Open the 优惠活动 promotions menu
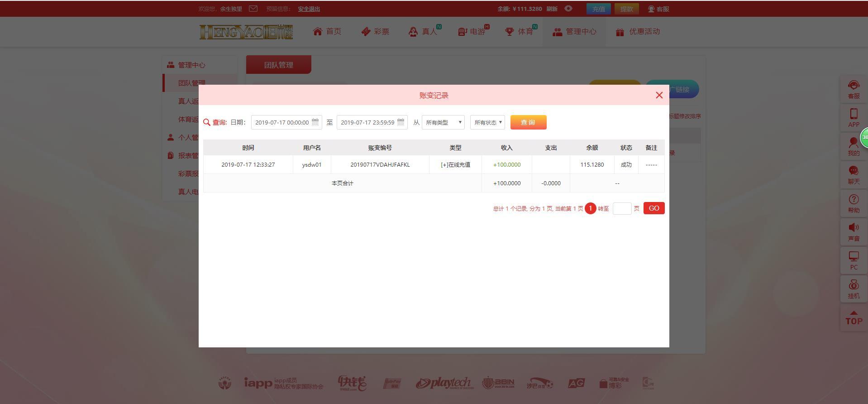The image size is (868, 404). click(638, 31)
